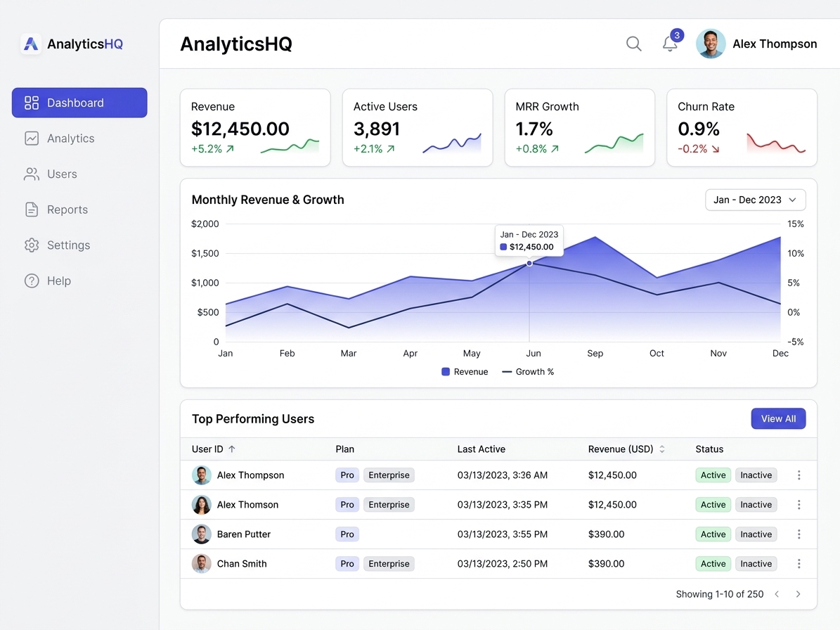Toggle Baren Putter's status to Inactive
The height and width of the screenshot is (630, 840).
(x=756, y=534)
